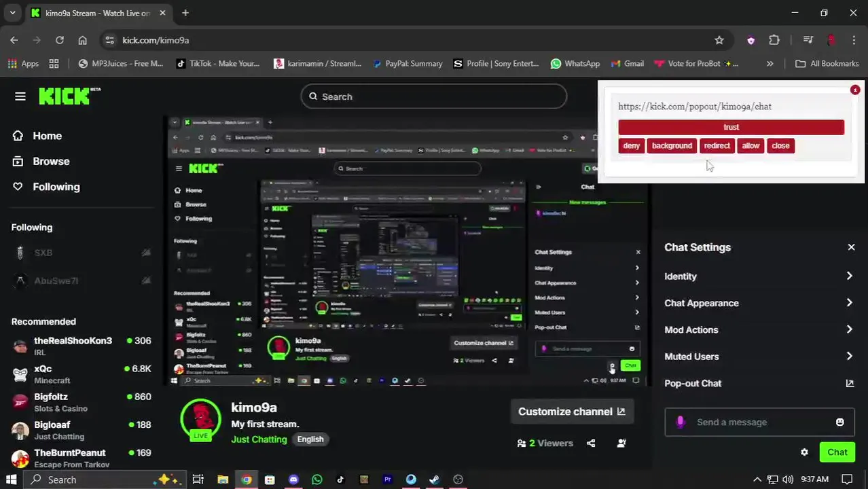The width and height of the screenshot is (868, 489).
Task: Go to Browse in sidebar
Action: [x=41, y=162]
